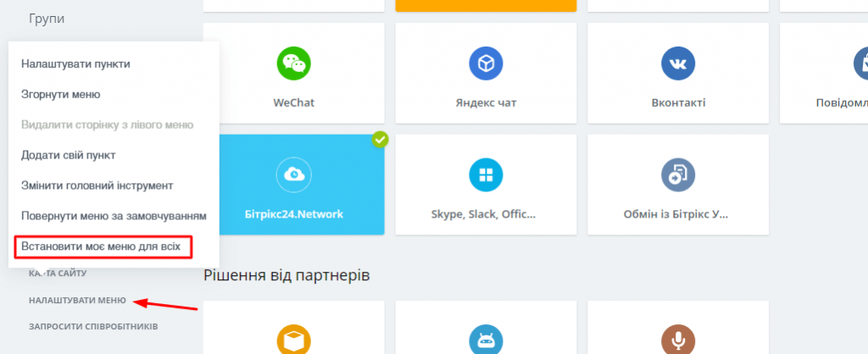This screenshot has height=354, width=868.
Task: Click Повернути меню за замовчуванням
Action: [x=114, y=216]
